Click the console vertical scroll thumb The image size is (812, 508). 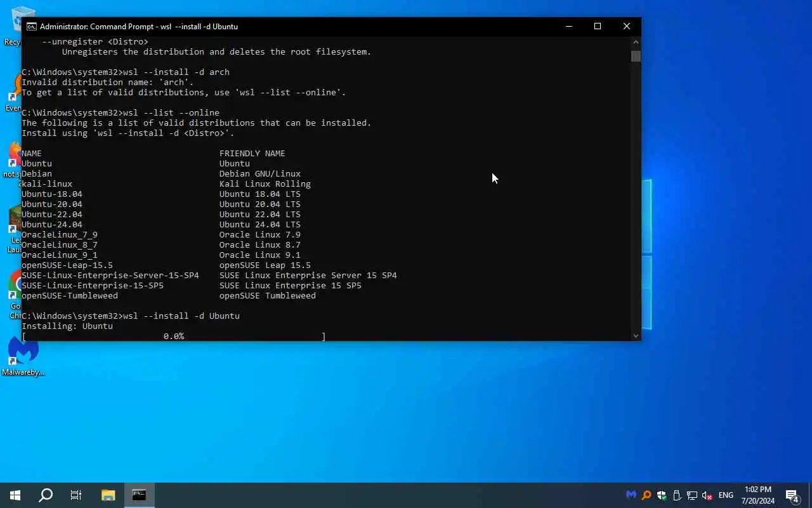(x=636, y=56)
